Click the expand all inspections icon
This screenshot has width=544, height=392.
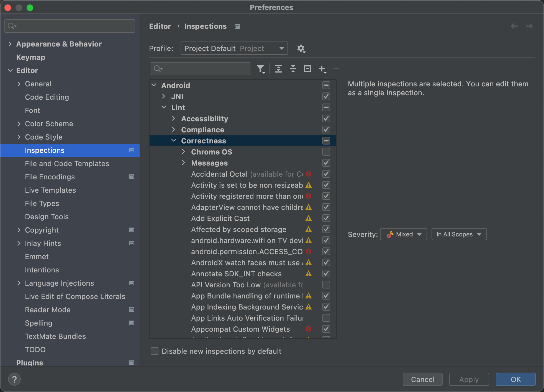pyautogui.click(x=278, y=69)
